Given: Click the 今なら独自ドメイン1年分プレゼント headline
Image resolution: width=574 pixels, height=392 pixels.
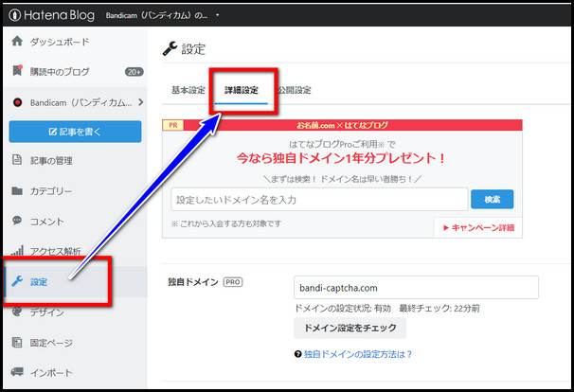Looking at the screenshot, I should [341, 158].
